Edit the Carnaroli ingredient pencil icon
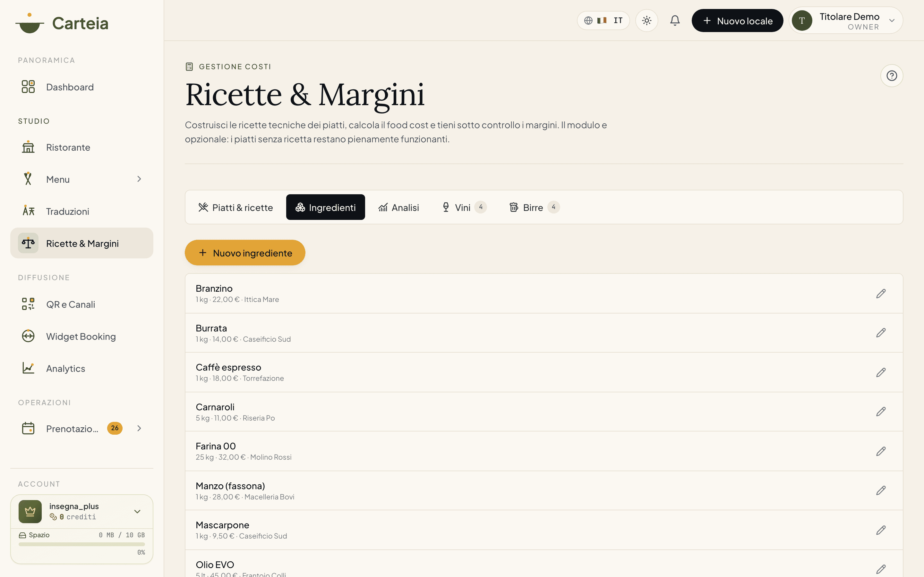The height and width of the screenshot is (577, 924). coord(880,411)
